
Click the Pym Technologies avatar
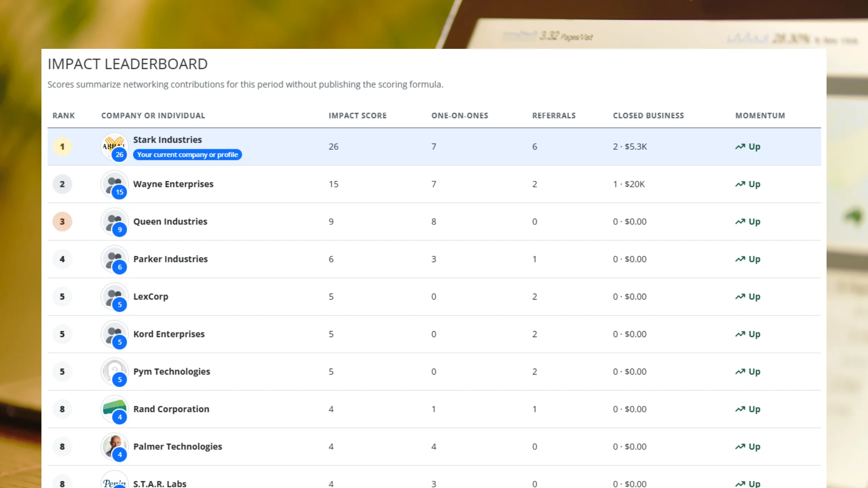[114, 371]
